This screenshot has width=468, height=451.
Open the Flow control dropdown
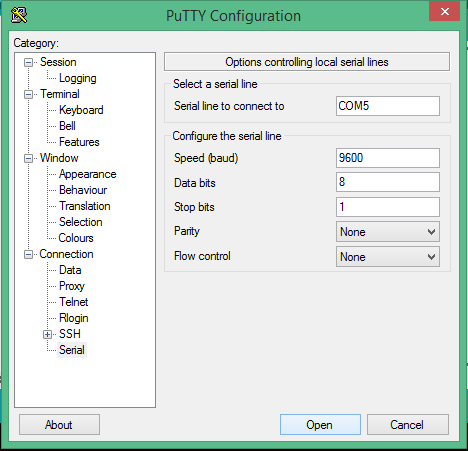(388, 257)
